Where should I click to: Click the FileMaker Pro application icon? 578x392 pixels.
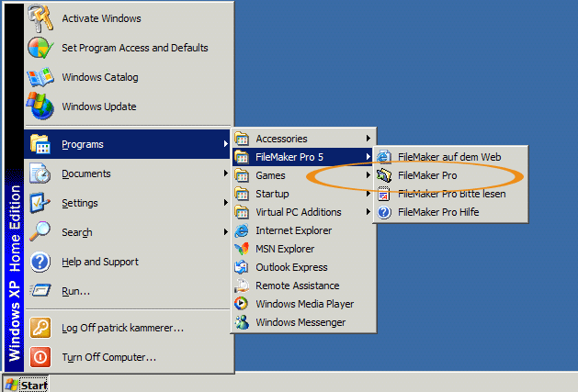point(384,175)
